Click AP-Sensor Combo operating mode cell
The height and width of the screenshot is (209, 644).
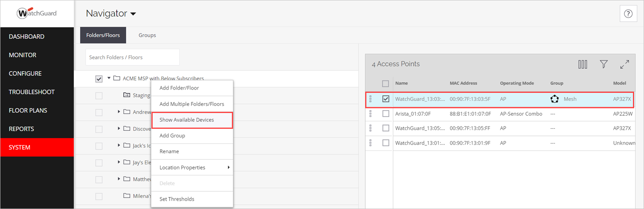pos(521,114)
